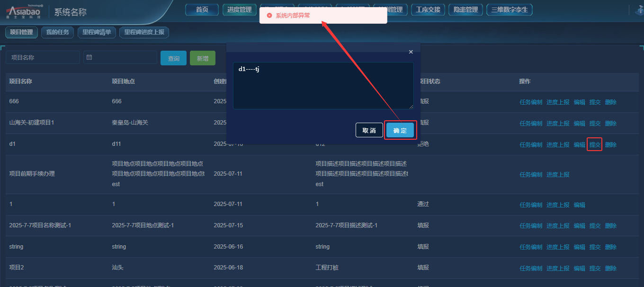644x287 pixels.
Task: Click 编辑 for the string project
Action: (x=580, y=247)
